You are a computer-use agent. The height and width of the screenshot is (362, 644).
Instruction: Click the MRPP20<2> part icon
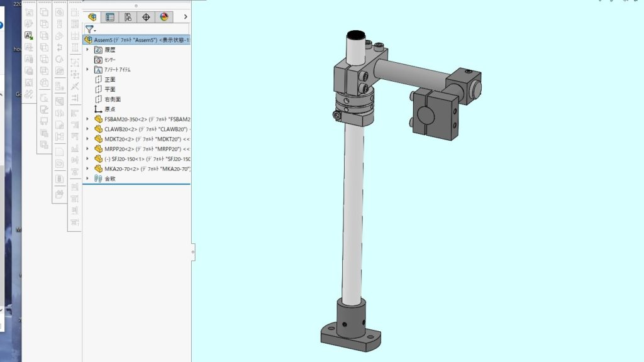[x=98, y=149]
